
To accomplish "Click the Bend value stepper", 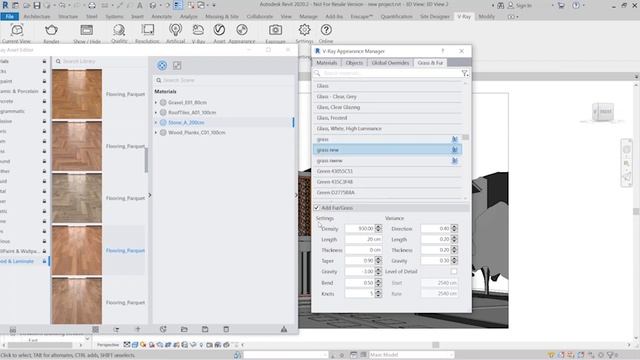I will (x=378, y=282).
